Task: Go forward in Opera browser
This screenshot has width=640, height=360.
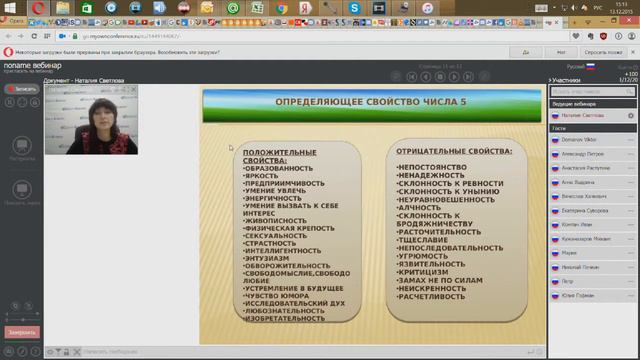Action: [21, 36]
